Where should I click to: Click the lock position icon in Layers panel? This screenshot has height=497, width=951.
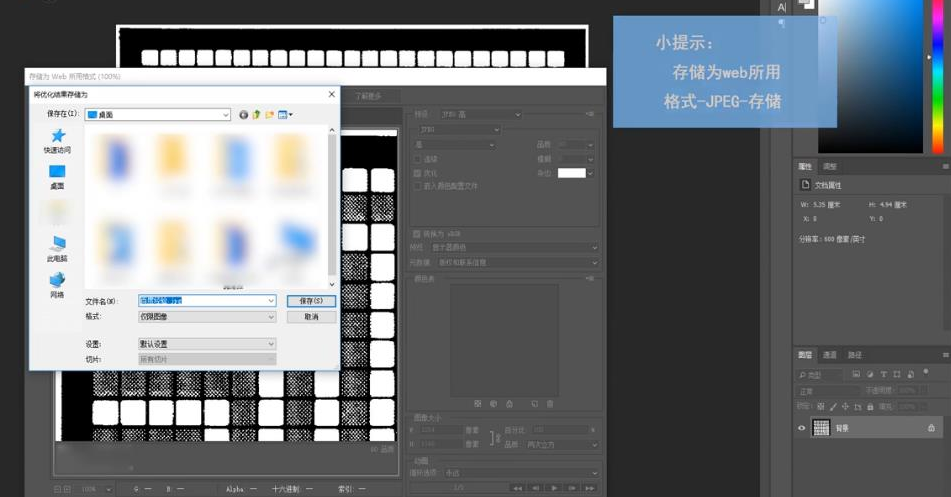[845, 407]
